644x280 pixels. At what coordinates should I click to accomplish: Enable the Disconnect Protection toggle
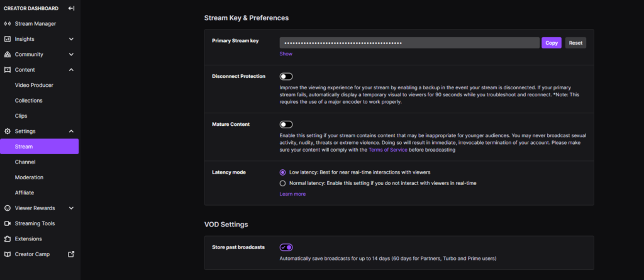point(286,76)
